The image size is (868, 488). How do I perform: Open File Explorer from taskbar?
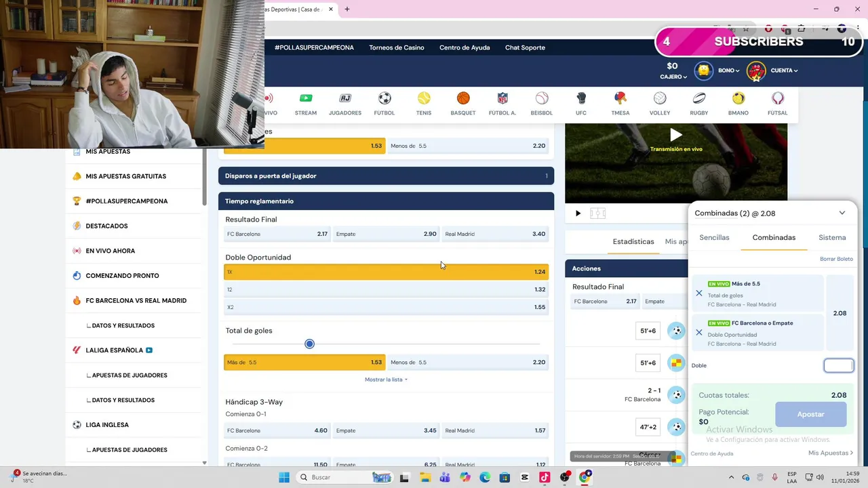(x=425, y=477)
